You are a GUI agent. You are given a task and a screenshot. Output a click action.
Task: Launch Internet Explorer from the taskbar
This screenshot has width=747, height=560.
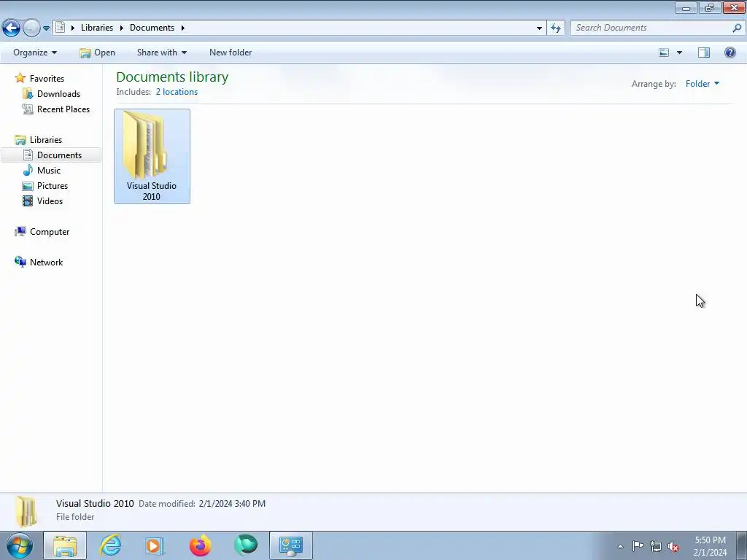[x=110, y=545]
